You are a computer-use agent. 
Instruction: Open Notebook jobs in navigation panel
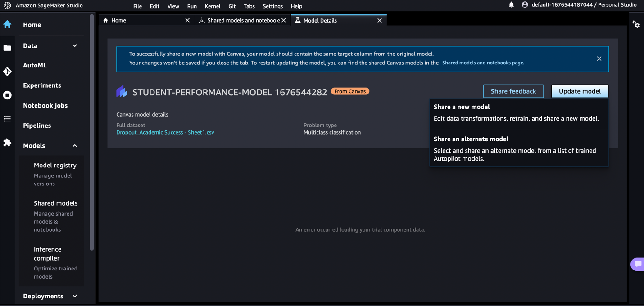[45, 105]
